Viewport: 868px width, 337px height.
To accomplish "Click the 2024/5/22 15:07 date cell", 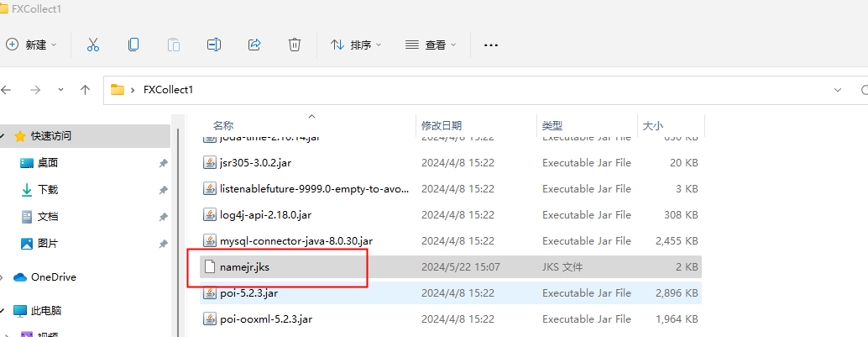I will tap(461, 267).
